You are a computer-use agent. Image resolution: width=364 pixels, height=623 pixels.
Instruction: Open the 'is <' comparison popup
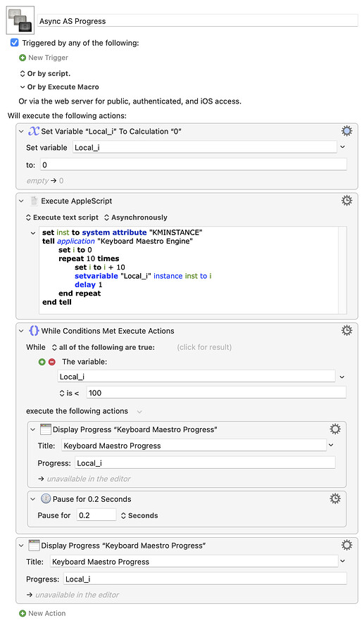point(69,394)
